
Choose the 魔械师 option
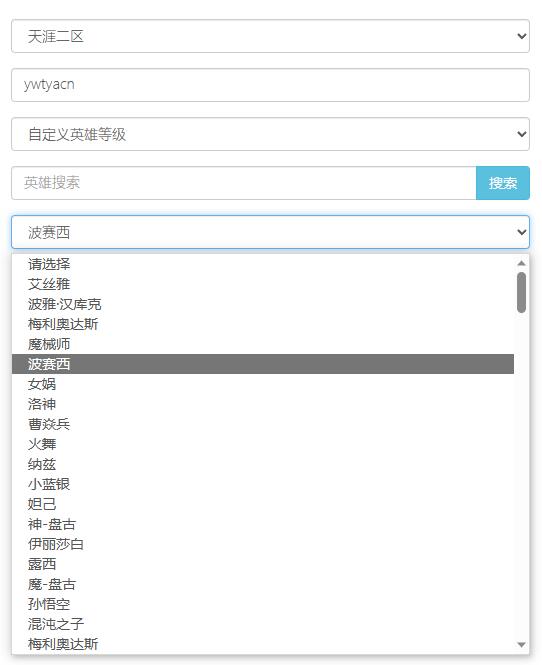coord(263,344)
